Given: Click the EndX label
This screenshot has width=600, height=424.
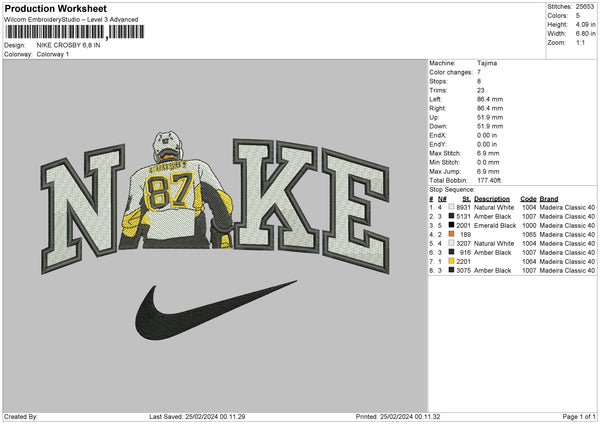Looking at the screenshot, I should (438, 135).
